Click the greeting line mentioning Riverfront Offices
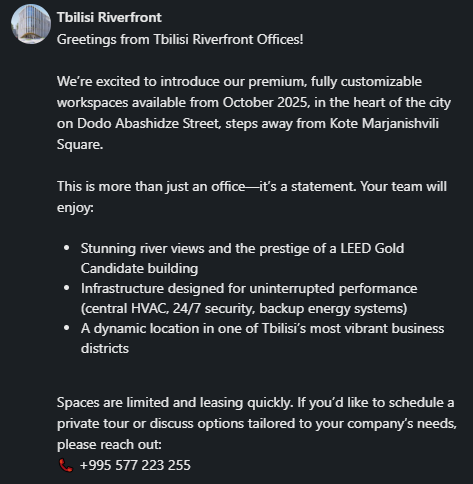 click(x=180, y=39)
